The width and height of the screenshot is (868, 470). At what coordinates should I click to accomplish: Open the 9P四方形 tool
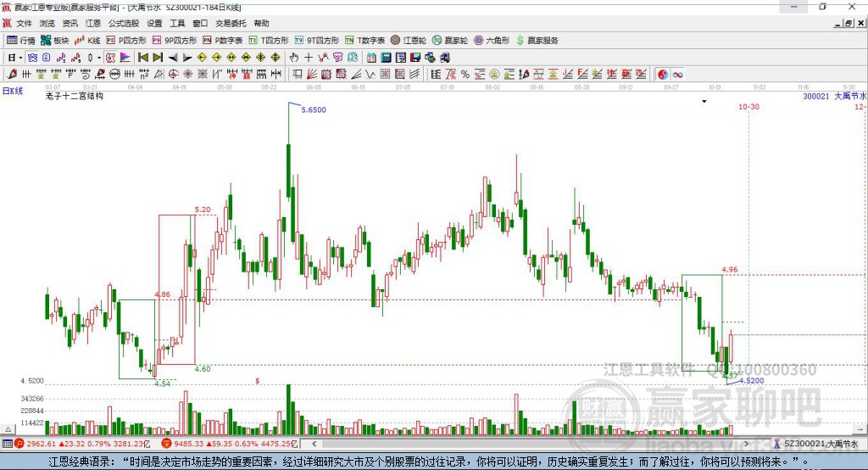coord(175,41)
